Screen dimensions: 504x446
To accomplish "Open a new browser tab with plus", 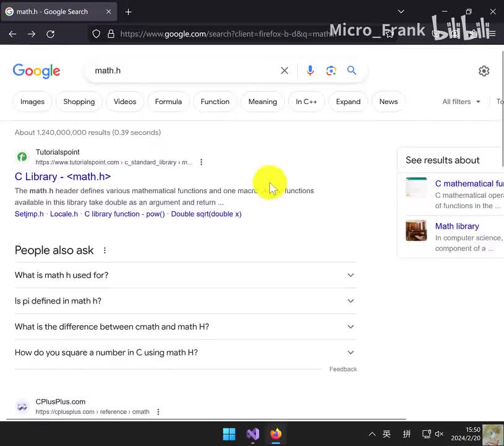I will pos(128,12).
